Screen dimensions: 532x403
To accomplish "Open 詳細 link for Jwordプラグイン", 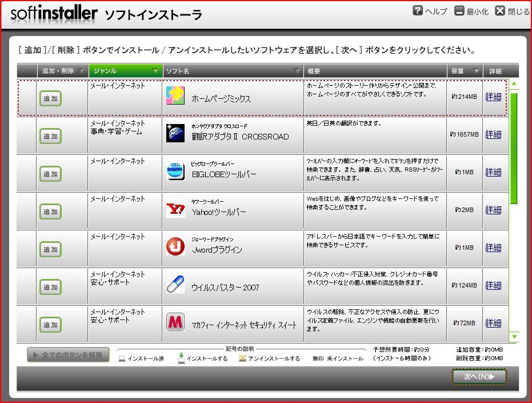I will [x=493, y=248].
